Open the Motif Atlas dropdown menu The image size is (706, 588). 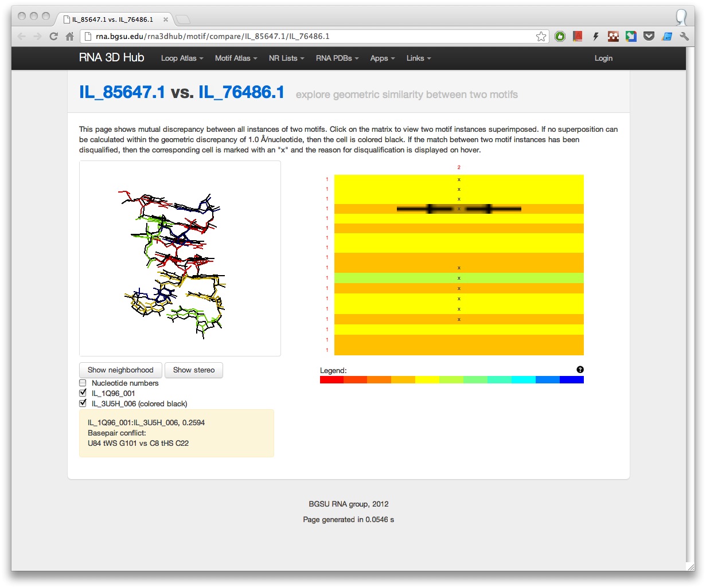click(x=236, y=58)
